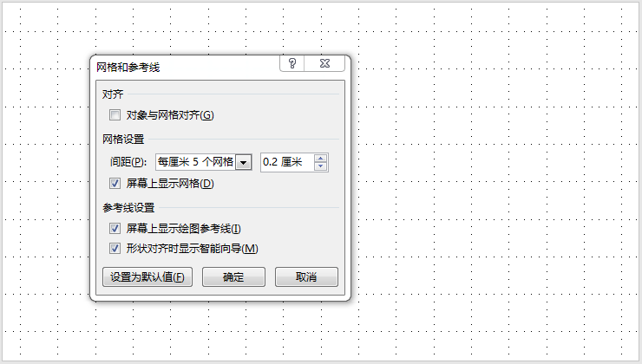Confirm settings with 确定 button
642x364 pixels.
(x=233, y=276)
